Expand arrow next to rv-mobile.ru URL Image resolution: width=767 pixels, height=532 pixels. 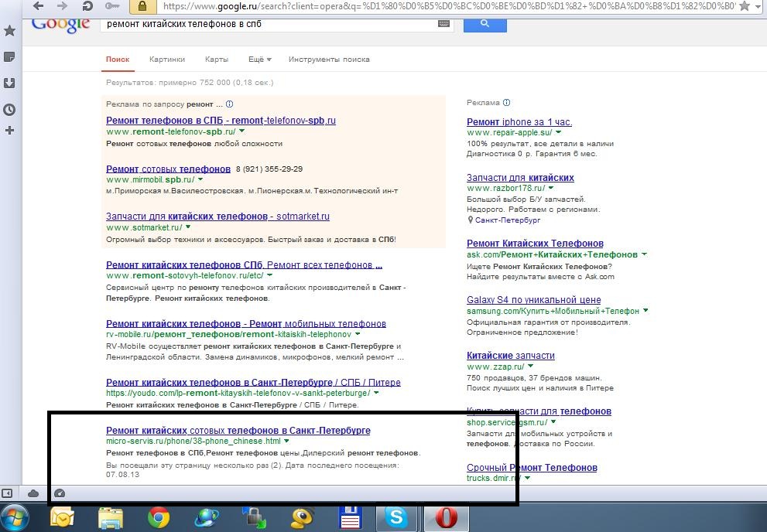click(358, 334)
